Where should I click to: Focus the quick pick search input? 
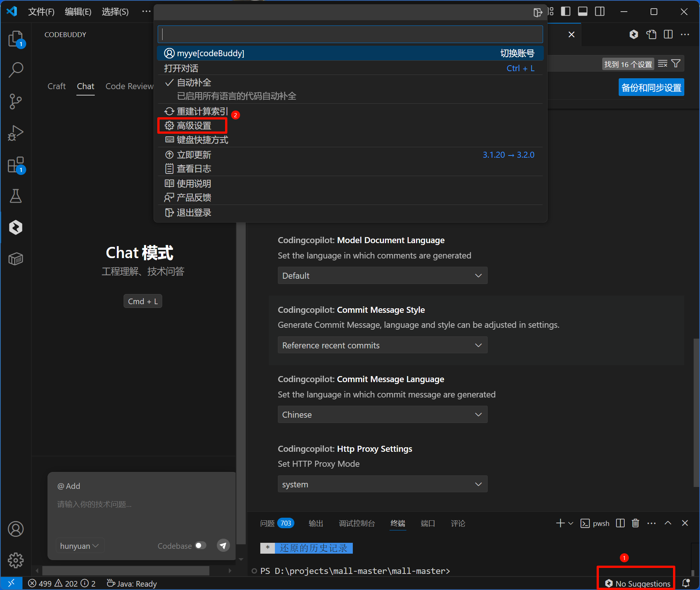[350, 34]
